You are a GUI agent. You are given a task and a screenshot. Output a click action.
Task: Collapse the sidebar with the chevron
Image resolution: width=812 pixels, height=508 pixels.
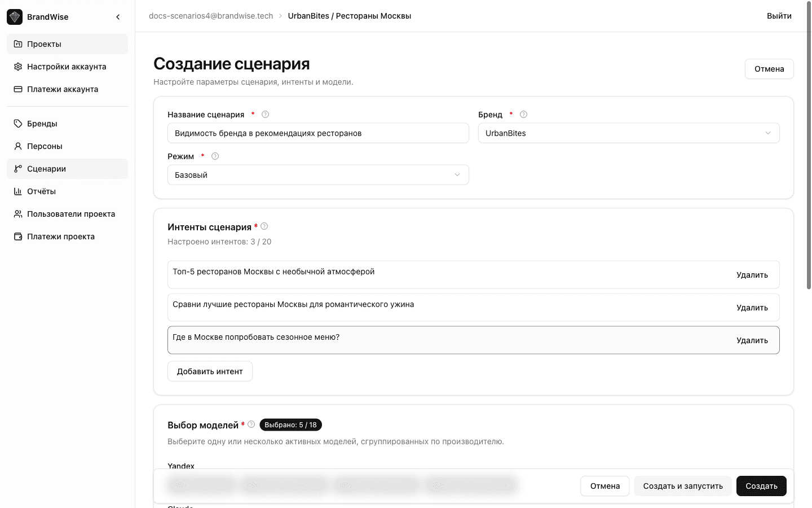118,16
